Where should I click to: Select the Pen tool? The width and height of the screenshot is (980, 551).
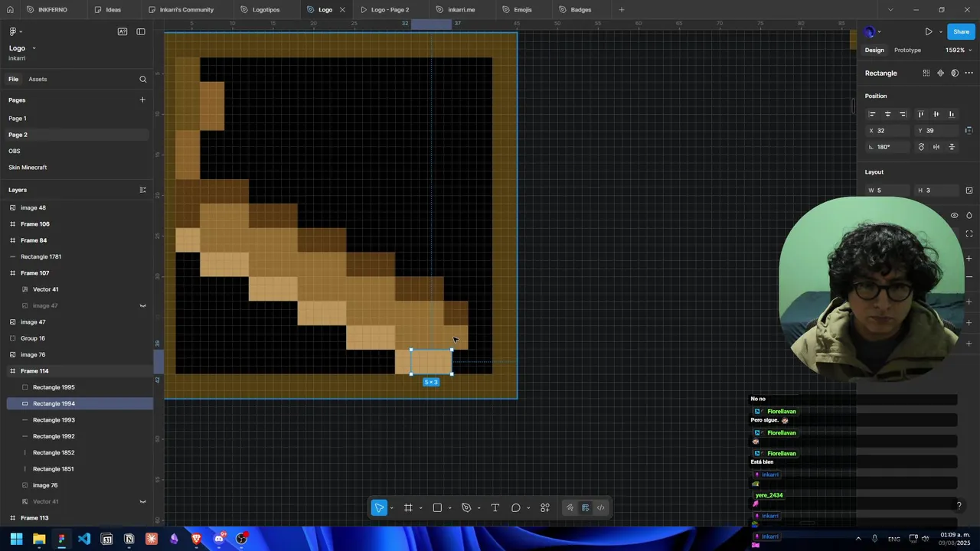[466, 507]
